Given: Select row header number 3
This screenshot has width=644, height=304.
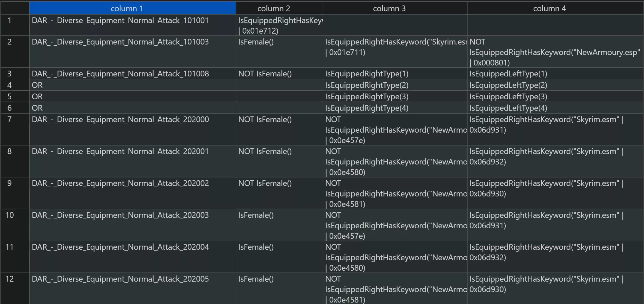Looking at the screenshot, I should tap(15, 74).
